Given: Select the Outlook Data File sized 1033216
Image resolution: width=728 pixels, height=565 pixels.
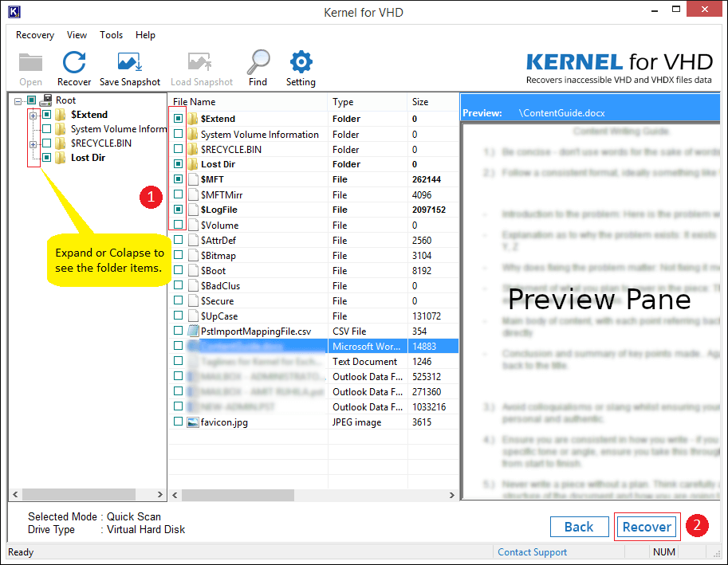Looking at the screenshot, I should coord(314,407).
